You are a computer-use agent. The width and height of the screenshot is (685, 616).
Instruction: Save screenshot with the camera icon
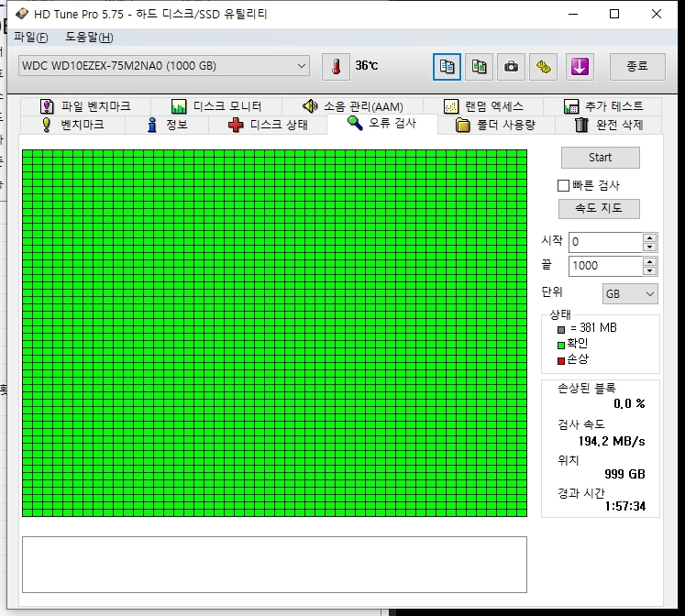(x=511, y=67)
